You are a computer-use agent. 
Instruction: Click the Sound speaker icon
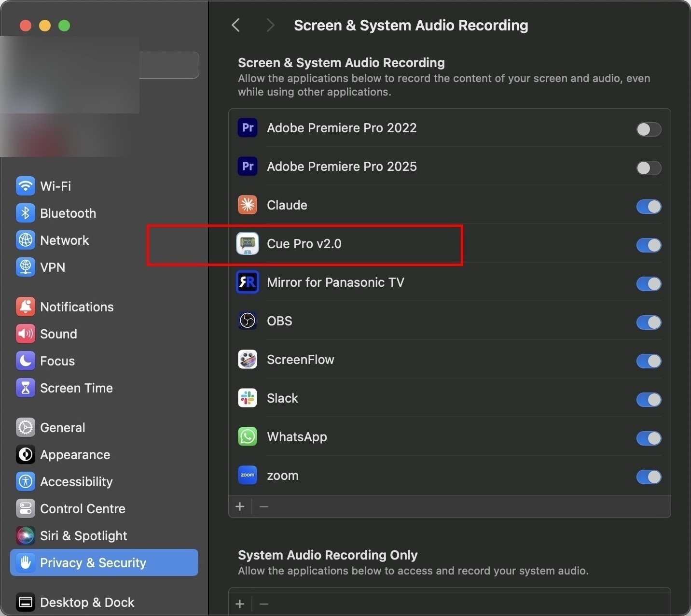25,334
